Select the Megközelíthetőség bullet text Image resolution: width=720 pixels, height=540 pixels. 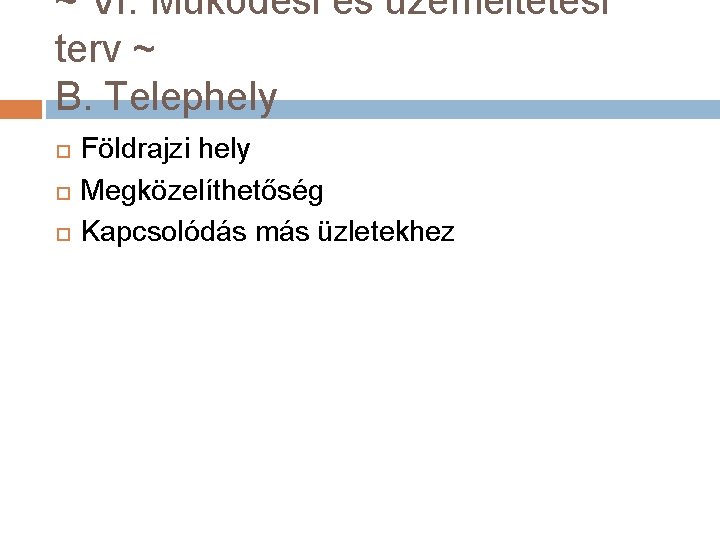(x=202, y=191)
